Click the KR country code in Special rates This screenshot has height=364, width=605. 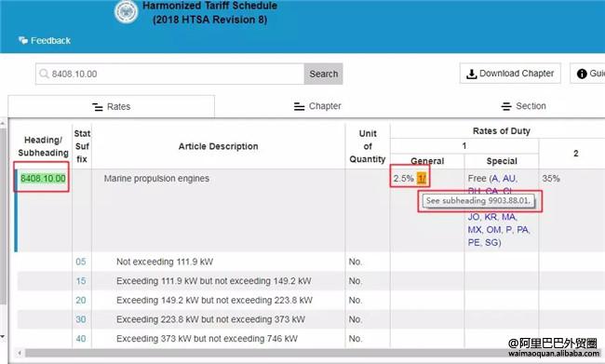tap(491, 217)
